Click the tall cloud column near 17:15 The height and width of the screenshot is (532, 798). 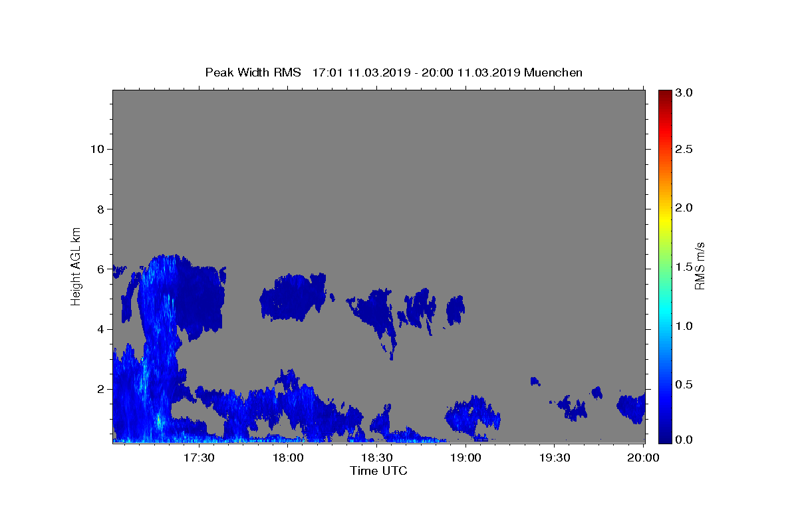point(160,346)
